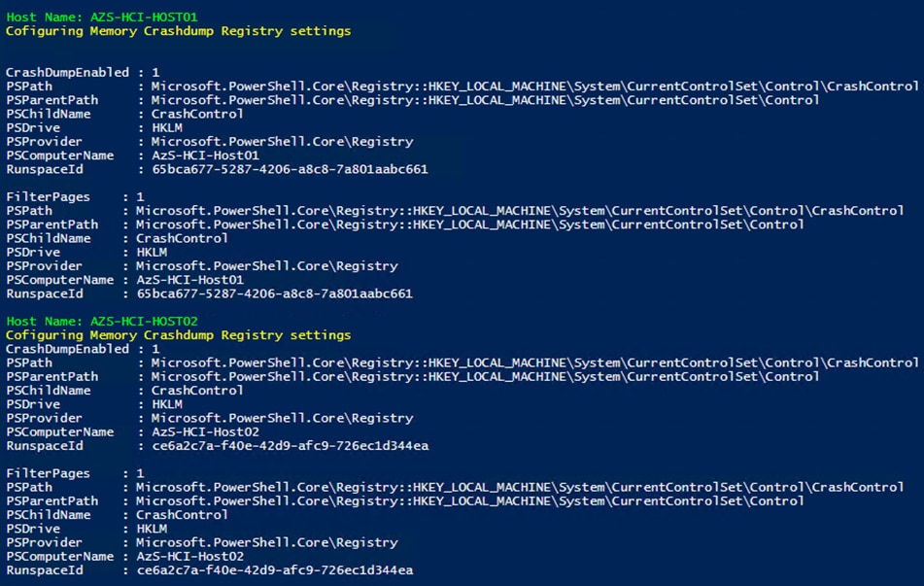Click PSProvider value in HOST01 CrashDumpEnabled block
This screenshot has height=586, width=924.
283,142
